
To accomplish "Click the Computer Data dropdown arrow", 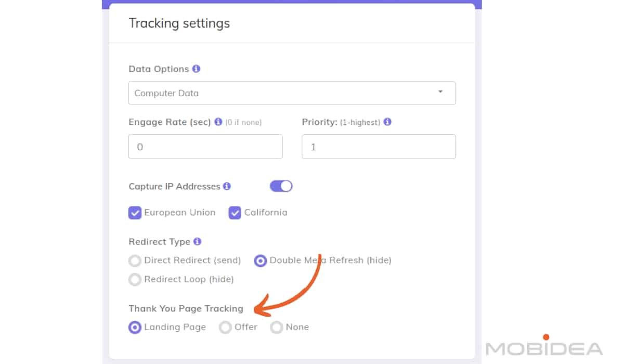I will [x=440, y=92].
